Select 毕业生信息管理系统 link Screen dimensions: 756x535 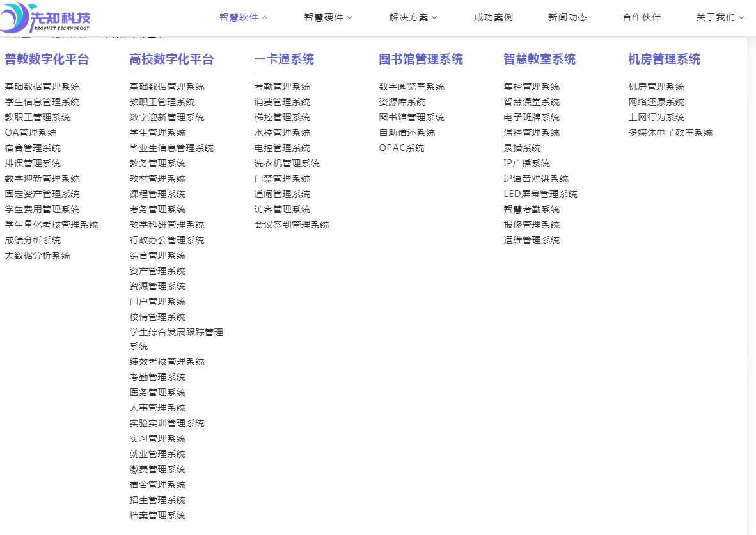coord(171,148)
